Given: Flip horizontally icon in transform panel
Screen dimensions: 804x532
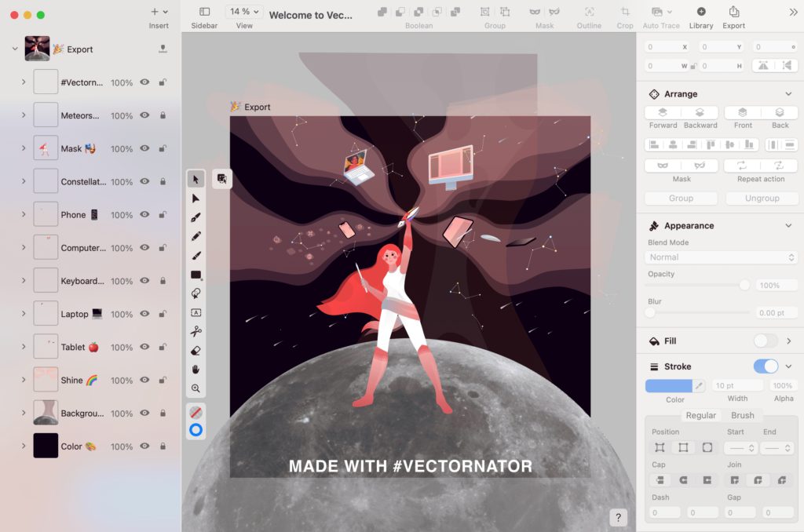Looking at the screenshot, I should tap(763, 66).
